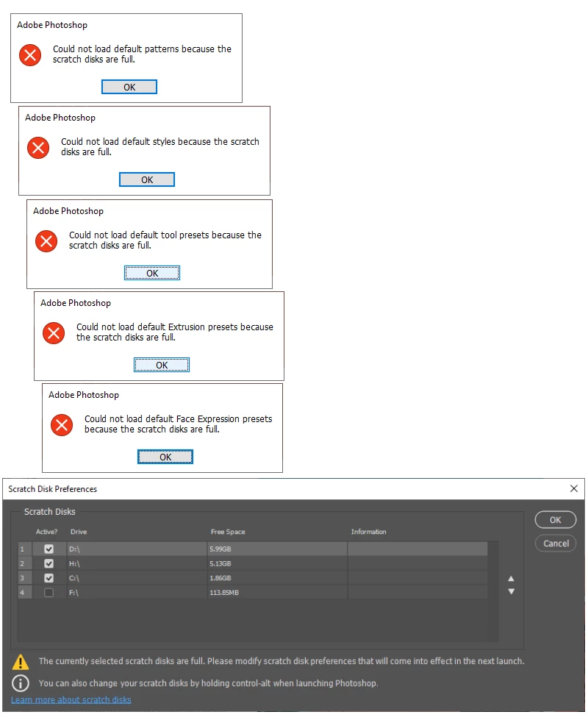Click row number 1 in scratch disks list
The height and width of the screenshot is (720, 588).
coord(24,549)
